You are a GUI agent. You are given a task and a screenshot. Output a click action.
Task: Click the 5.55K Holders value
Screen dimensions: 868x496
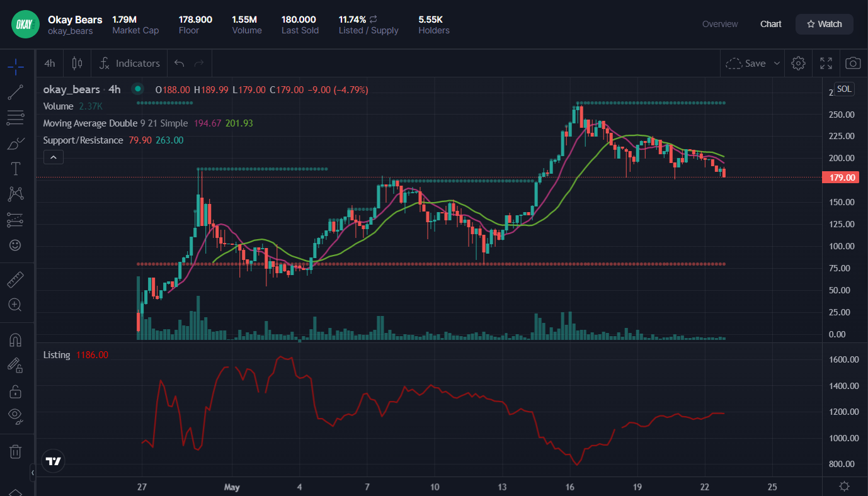(431, 20)
